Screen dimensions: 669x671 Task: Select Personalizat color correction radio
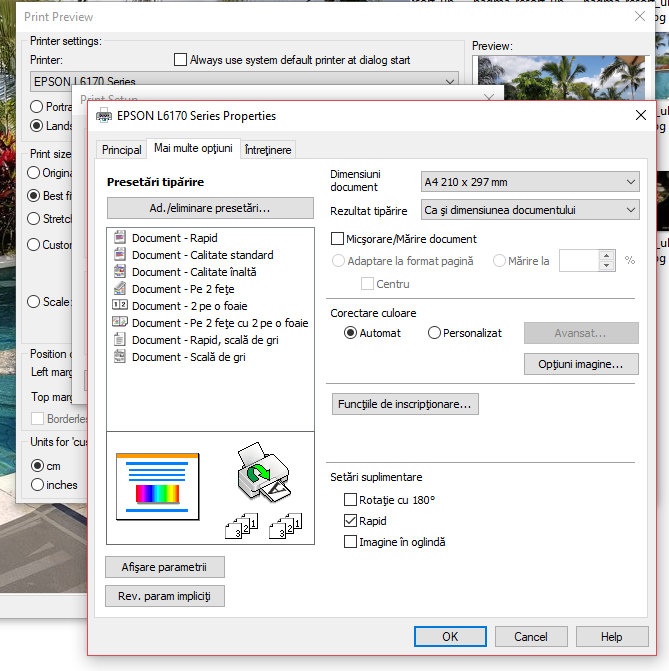click(434, 333)
